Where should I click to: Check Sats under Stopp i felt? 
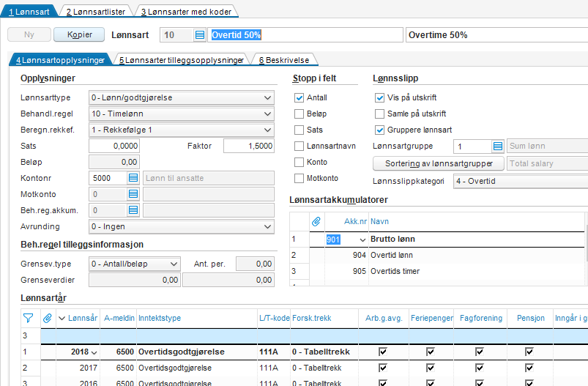(299, 130)
